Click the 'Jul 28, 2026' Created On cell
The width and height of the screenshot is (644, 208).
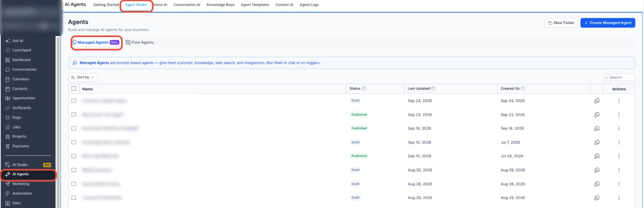click(512, 156)
